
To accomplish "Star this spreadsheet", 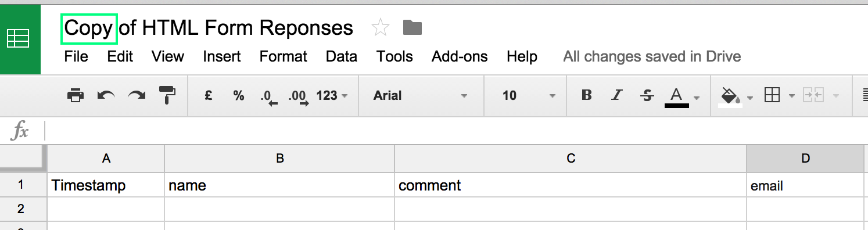I will point(380,27).
